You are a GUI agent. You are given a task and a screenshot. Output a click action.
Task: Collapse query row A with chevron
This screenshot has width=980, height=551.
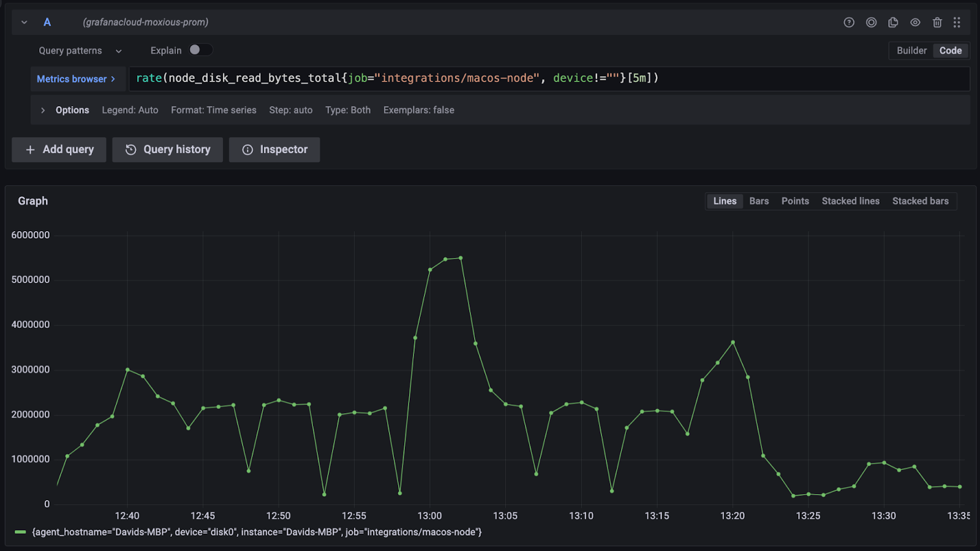tap(24, 23)
